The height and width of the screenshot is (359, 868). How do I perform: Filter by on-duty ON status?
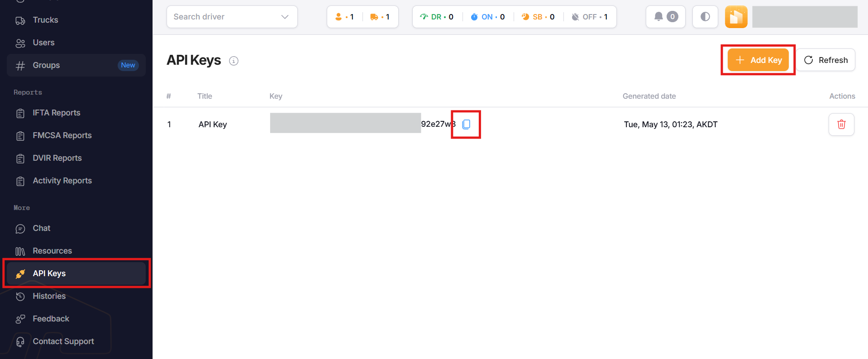pyautogui.click(x=487, y=17)
